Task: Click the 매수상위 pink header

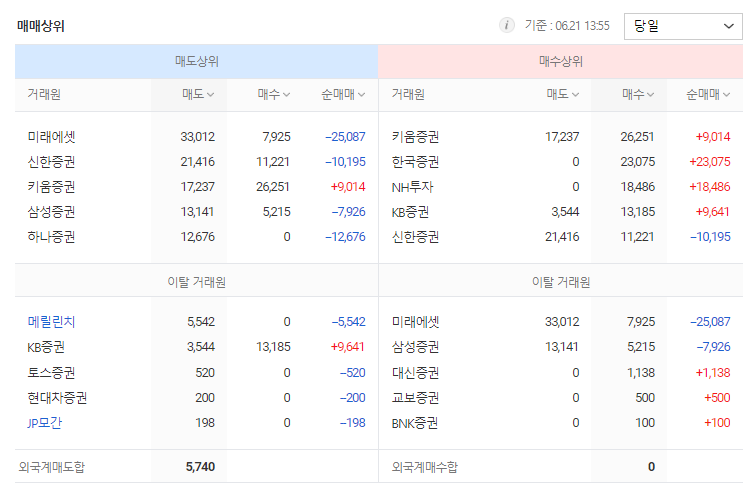Action: tap(560, 62)
